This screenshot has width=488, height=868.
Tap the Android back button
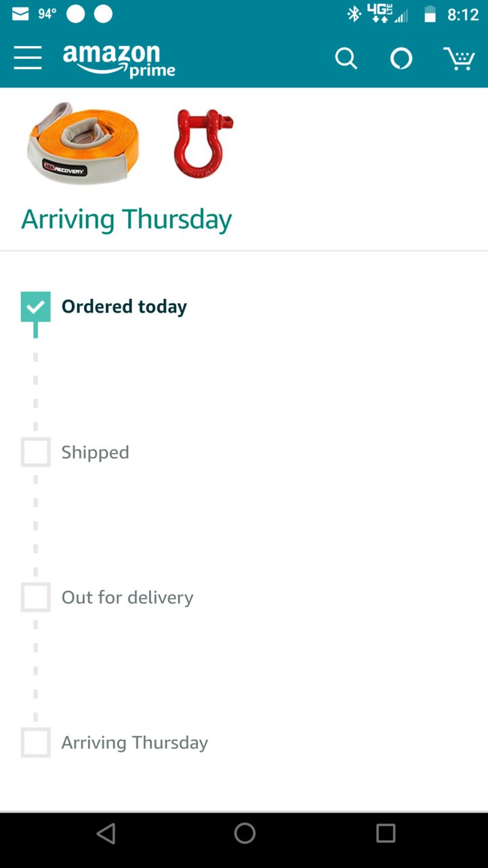(x=106, y=833)
